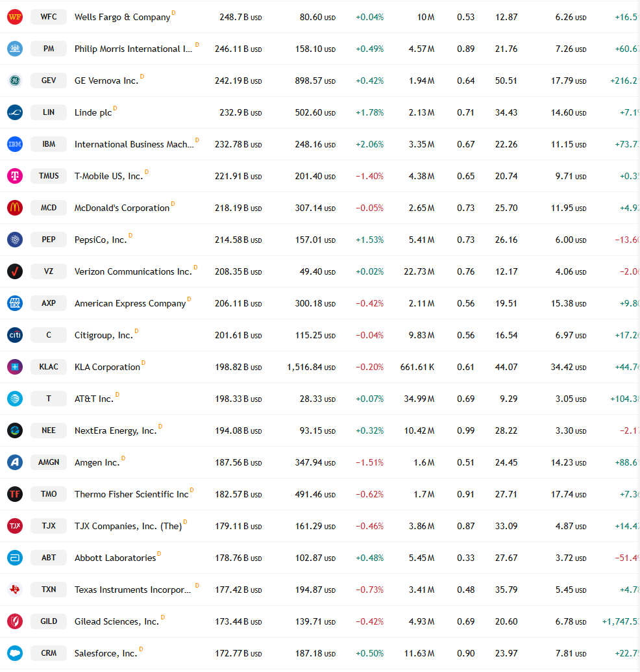Click the TJX Companies logo icon

(15, 526)
